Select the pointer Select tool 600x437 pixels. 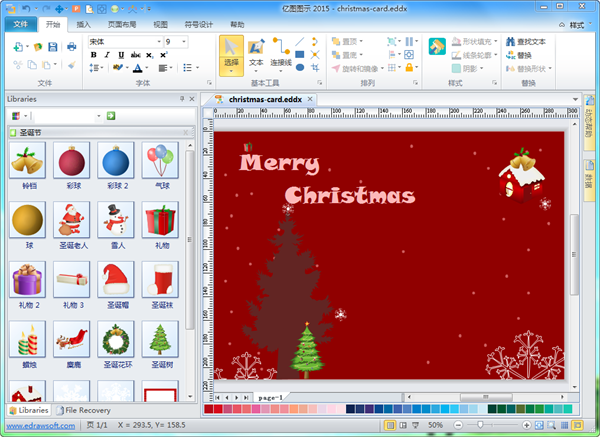coord(231,55)
